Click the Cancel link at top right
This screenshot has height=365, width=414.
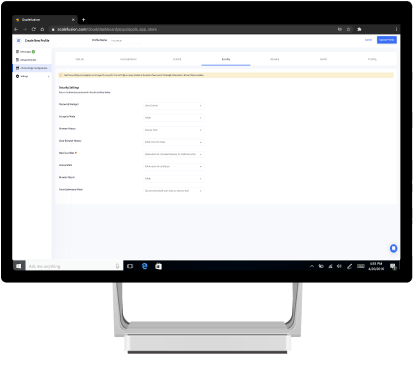tap(368, 40)
